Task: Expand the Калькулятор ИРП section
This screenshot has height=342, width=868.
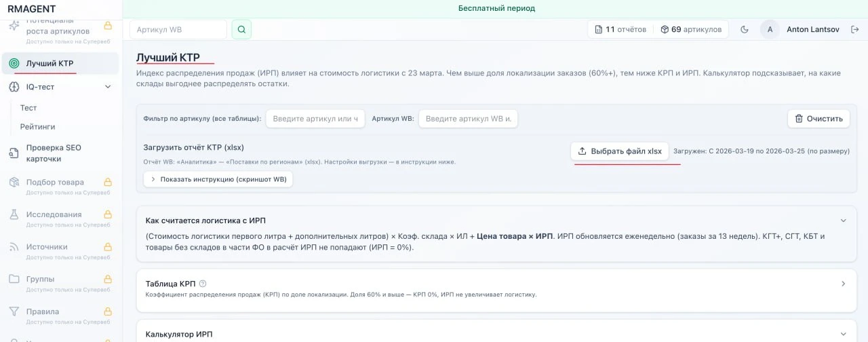Action: (x=844, y=334)
